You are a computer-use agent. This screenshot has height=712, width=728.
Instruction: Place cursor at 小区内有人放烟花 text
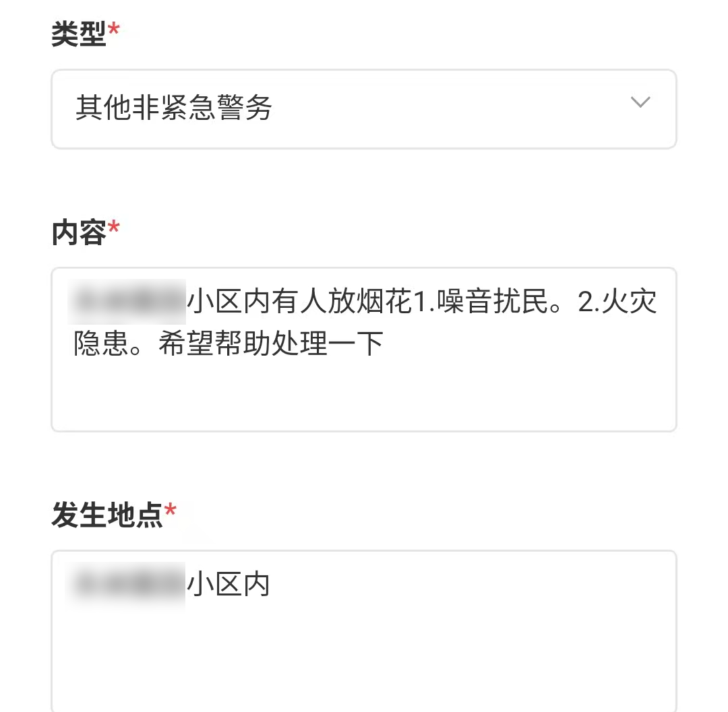pyautogui.click(x=299, y=303)
